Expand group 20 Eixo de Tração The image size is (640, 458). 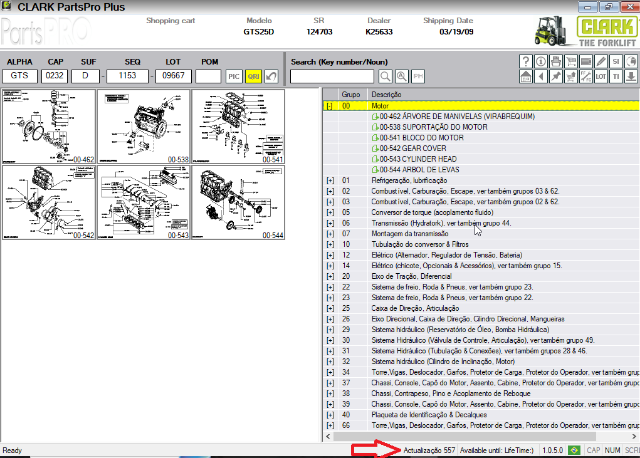click(x=330, y=276)
